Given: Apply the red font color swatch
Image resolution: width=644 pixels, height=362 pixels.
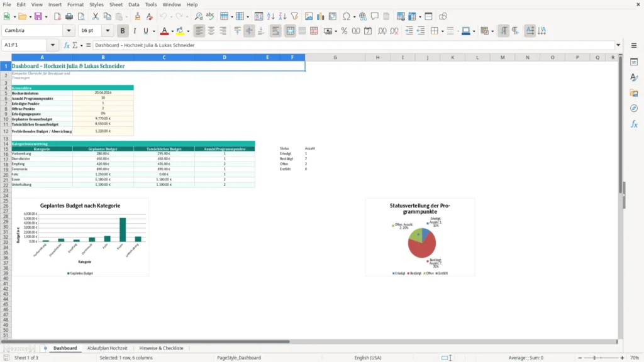Looking at the screenshot, I should click(164, 31).
